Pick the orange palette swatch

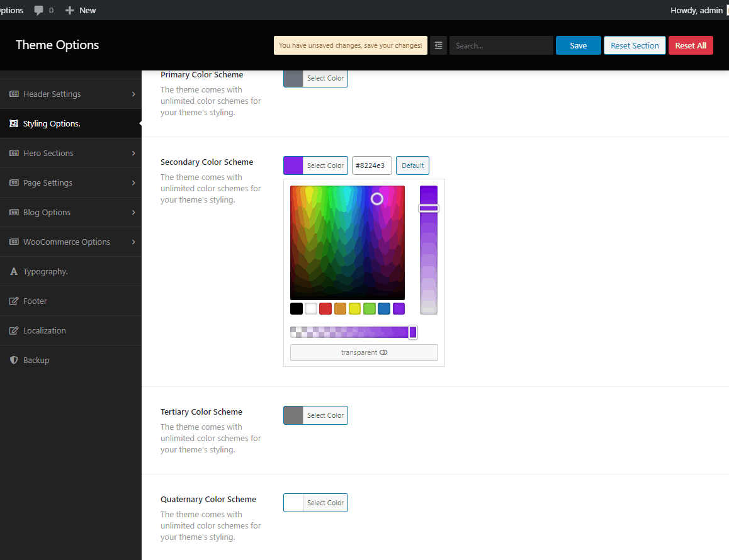tap(341, 308)
